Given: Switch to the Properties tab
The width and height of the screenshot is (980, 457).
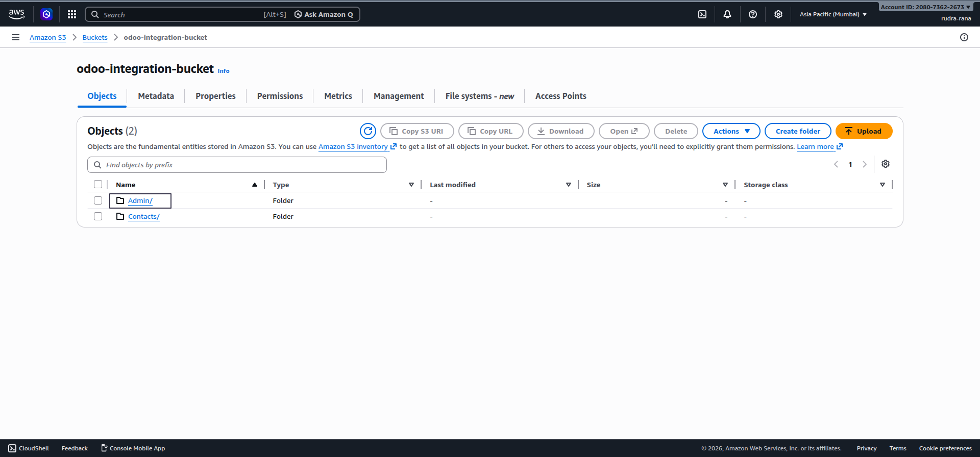Looking at the screenshot, I should (x=215, y=96).
